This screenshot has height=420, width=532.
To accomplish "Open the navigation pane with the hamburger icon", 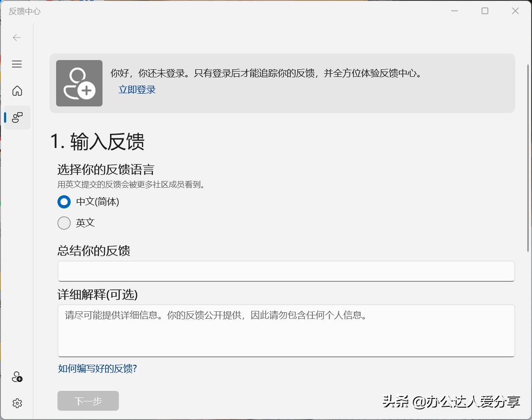I will 16,64.
